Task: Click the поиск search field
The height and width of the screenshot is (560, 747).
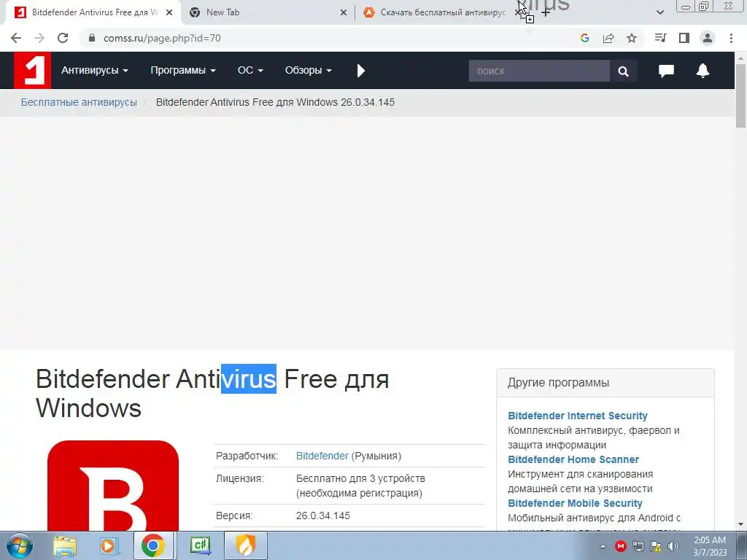Action: click(539, 71)
